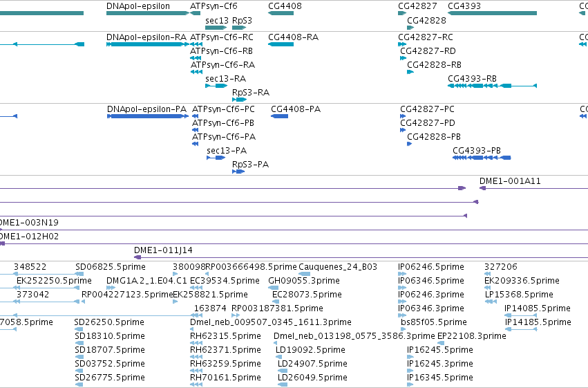
Task: Click the LD26049.5prime EST label
Action: [312, 378]
